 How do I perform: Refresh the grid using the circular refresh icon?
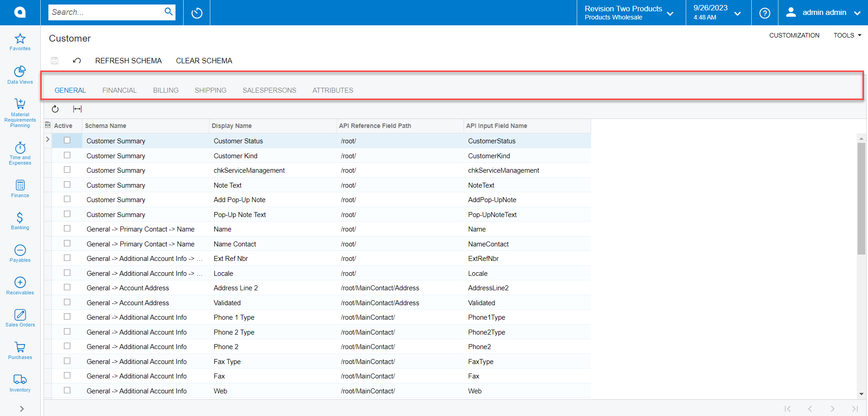click(55, 109)
